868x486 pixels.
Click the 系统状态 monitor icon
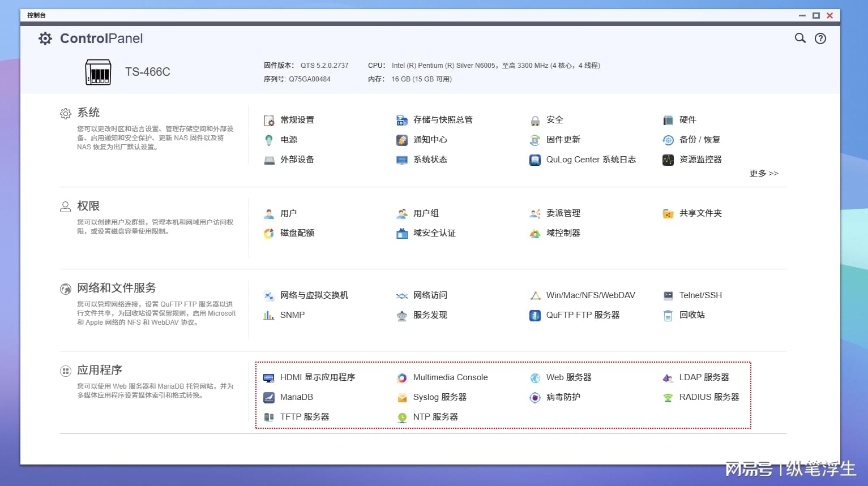point(402,160)
